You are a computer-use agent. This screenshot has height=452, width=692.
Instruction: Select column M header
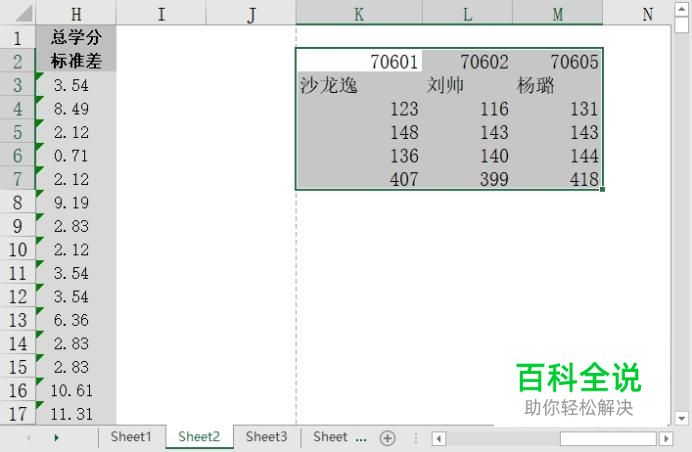pyautogui.click(x=557, y=13)
